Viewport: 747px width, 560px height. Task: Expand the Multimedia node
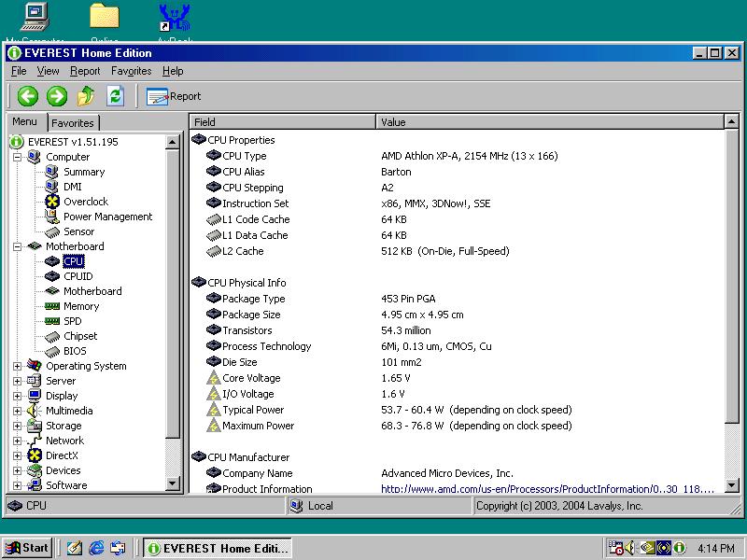[x=17, y=411]
